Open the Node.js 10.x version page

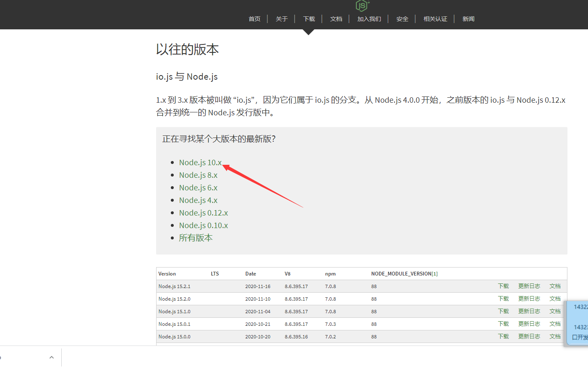click(x=200, y=162)
